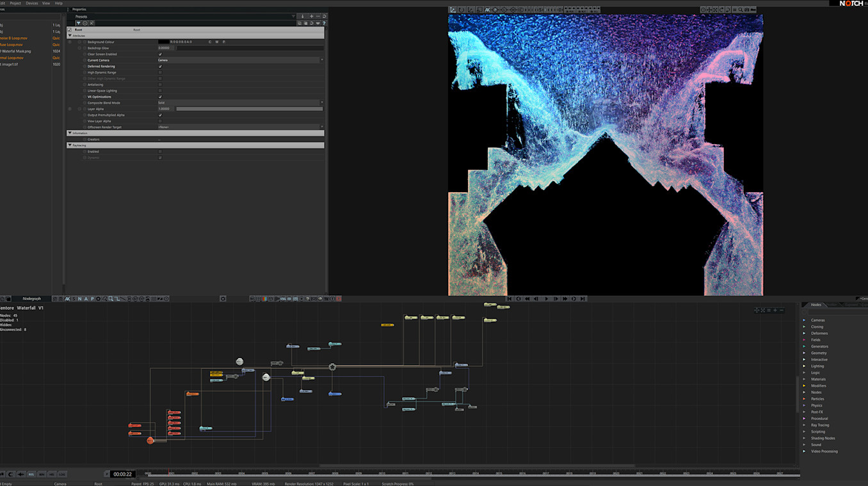The width and height of the screenshot is (868, 486).
Task: Click the S letter icon in Nodegraph toolbar
Action: 74,298
